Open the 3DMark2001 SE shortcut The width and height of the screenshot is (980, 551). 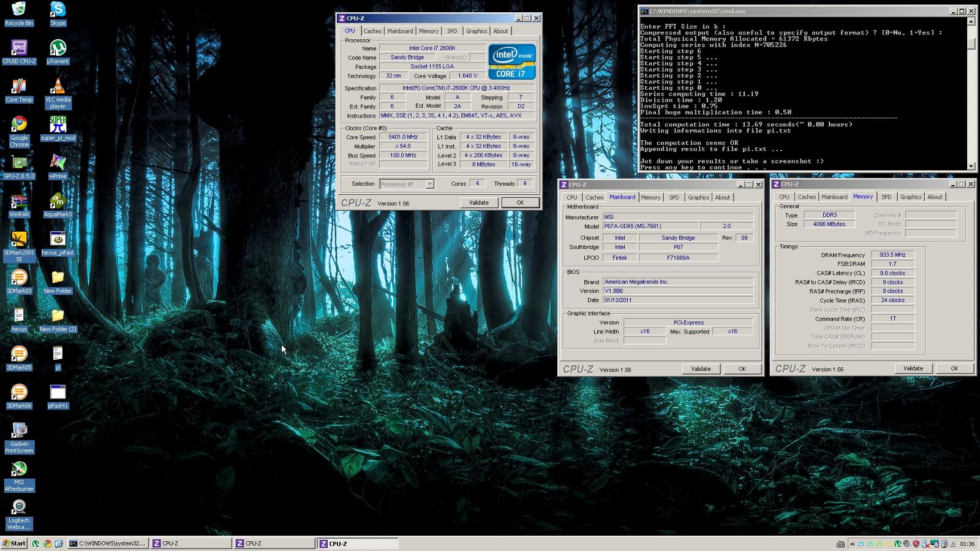19,246
